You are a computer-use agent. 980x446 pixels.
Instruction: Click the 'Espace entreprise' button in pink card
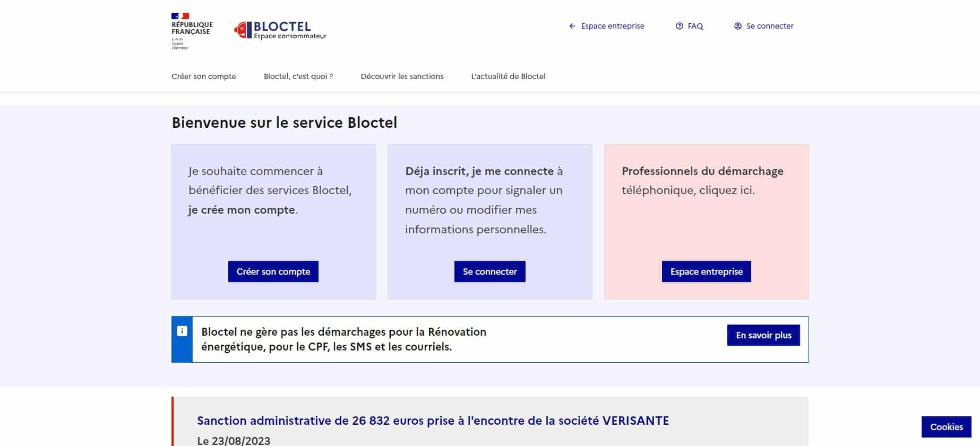[x=706, y=271]
